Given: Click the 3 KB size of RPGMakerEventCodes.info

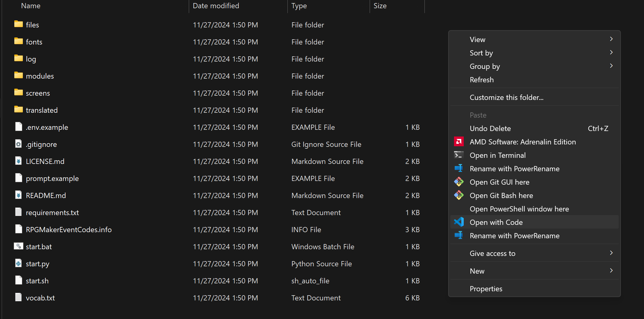Looking at the screenshot, I should (x=412, y=230).
